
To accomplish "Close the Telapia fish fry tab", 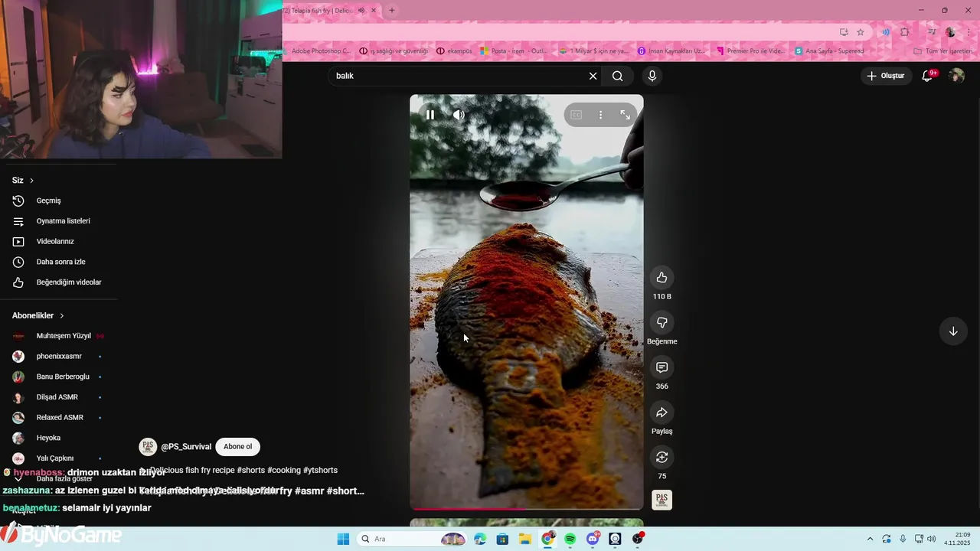I will [374, 11].
